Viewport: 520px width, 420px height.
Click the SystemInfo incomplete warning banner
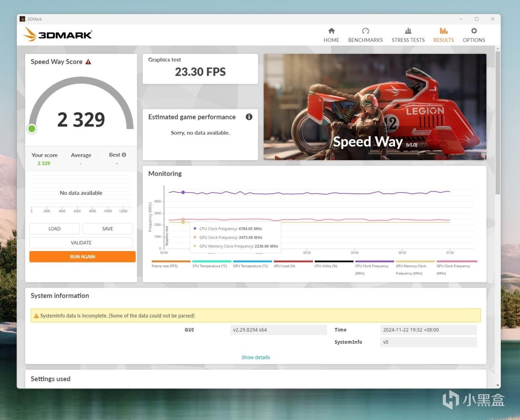256,316
